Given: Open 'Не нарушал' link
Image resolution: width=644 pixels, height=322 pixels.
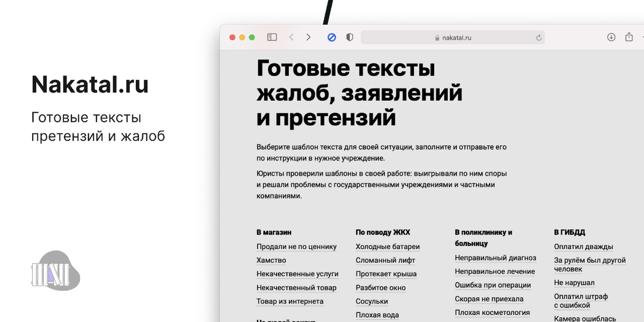Looking at the screenshot, I should tap(574, 283).
